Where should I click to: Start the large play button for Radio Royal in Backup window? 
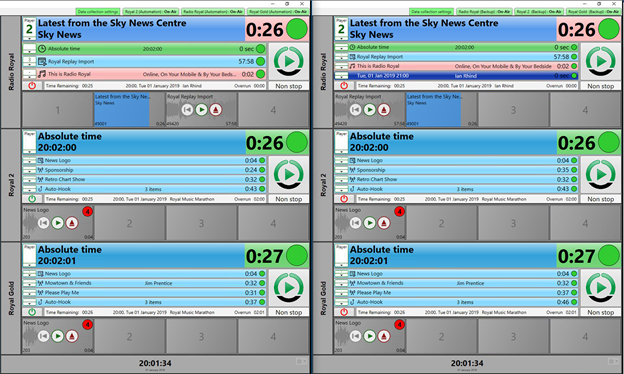coord(601,62)
